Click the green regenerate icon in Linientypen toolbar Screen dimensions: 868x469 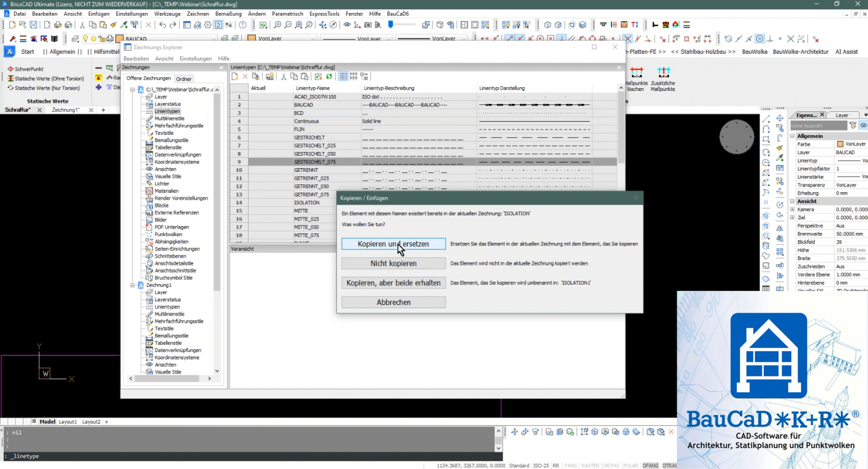329,76
